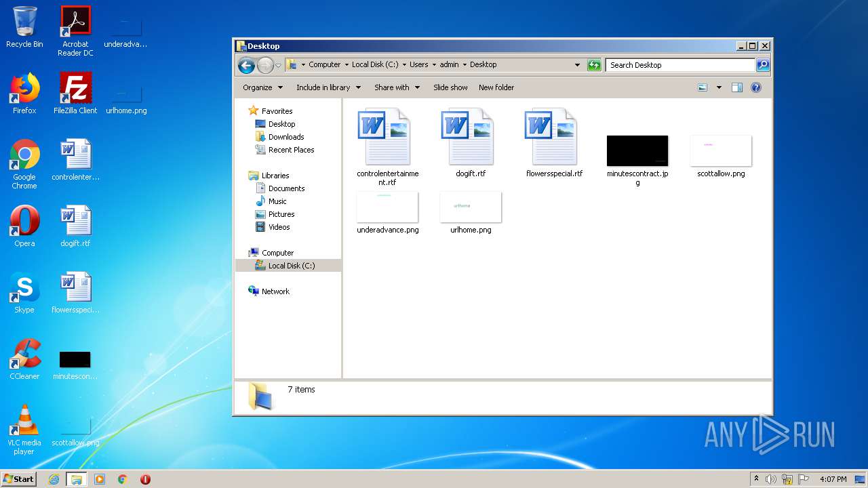Open Network in navigation pane
868x488 pixels.
(269, 291)
